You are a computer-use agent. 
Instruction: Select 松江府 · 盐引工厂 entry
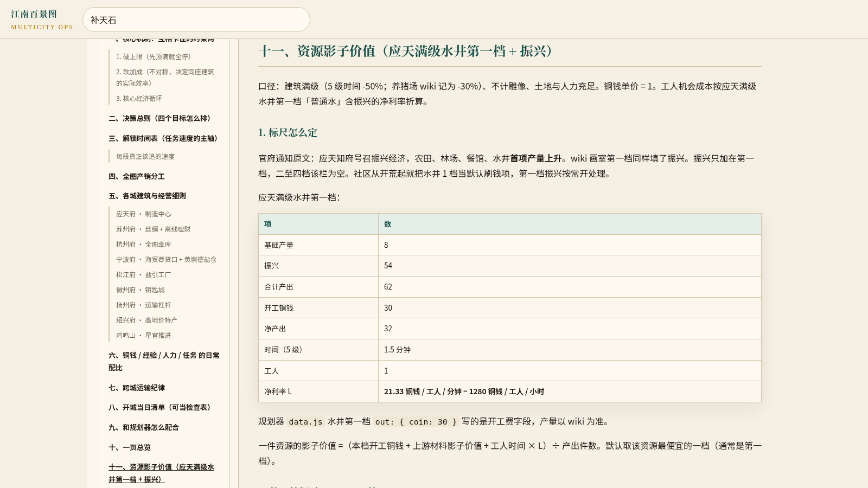tap(144, 274)
